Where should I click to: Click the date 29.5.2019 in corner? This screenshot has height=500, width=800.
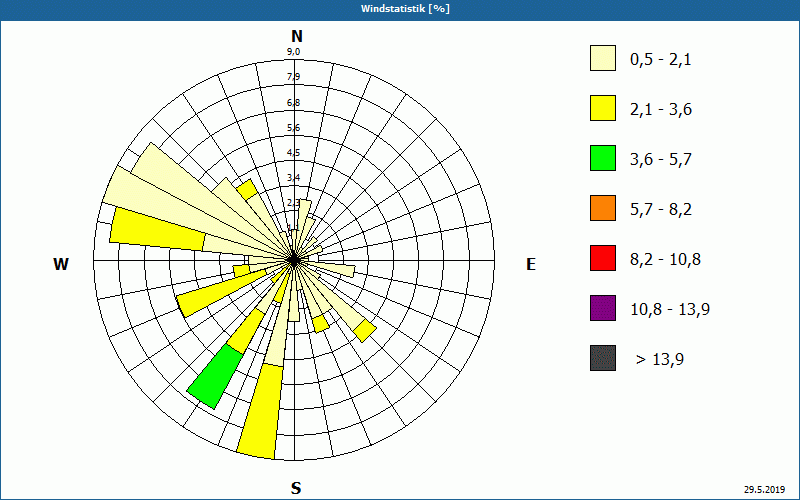pyautogui.click(x=764, y=490)
